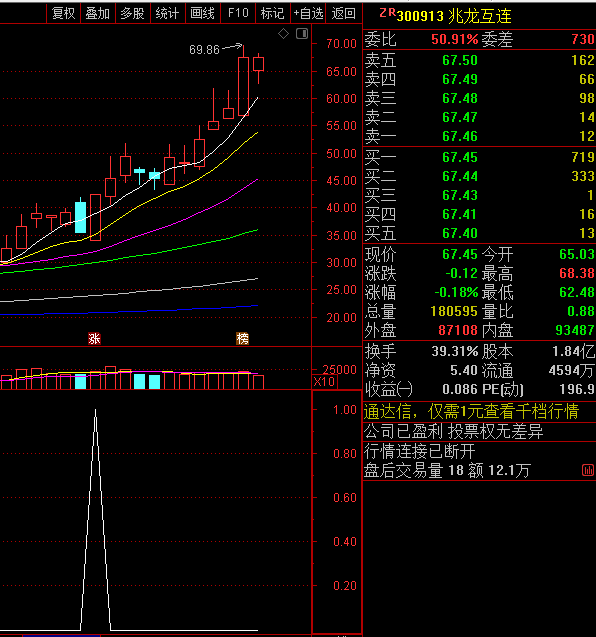The image size is (596, 637).
Task: Click the 最低 62.48 value
Action: (x=577, y=292)
